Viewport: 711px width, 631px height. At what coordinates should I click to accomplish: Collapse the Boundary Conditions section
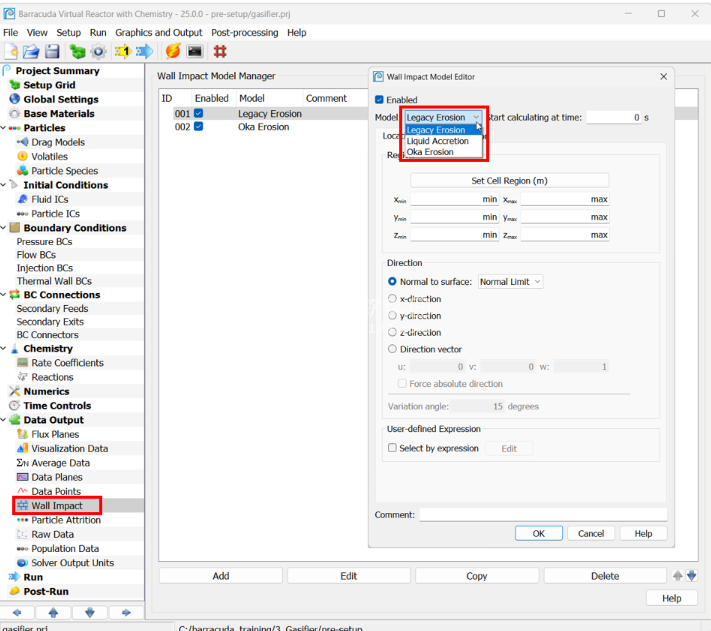[x=4, y=228]
